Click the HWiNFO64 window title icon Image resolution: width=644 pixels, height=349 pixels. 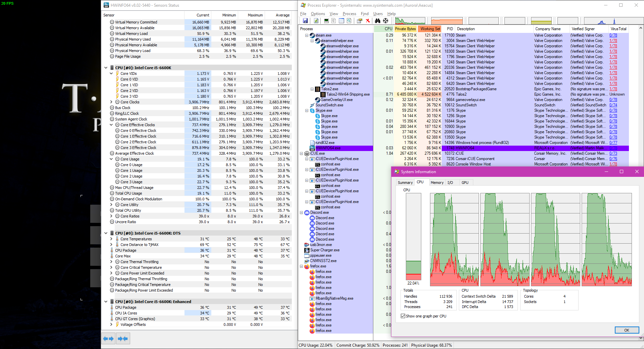coord(106,5)
